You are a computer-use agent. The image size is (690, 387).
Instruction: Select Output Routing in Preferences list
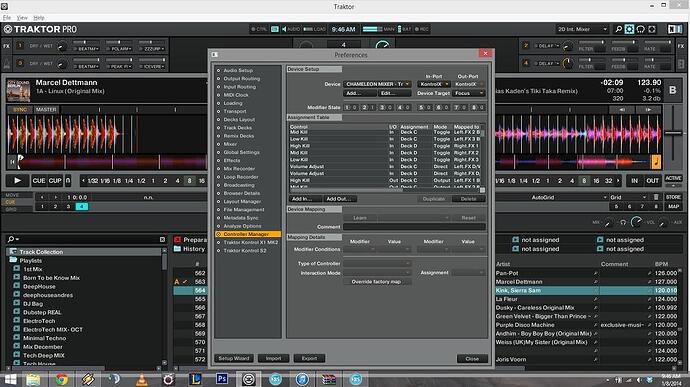coord(242,78)
